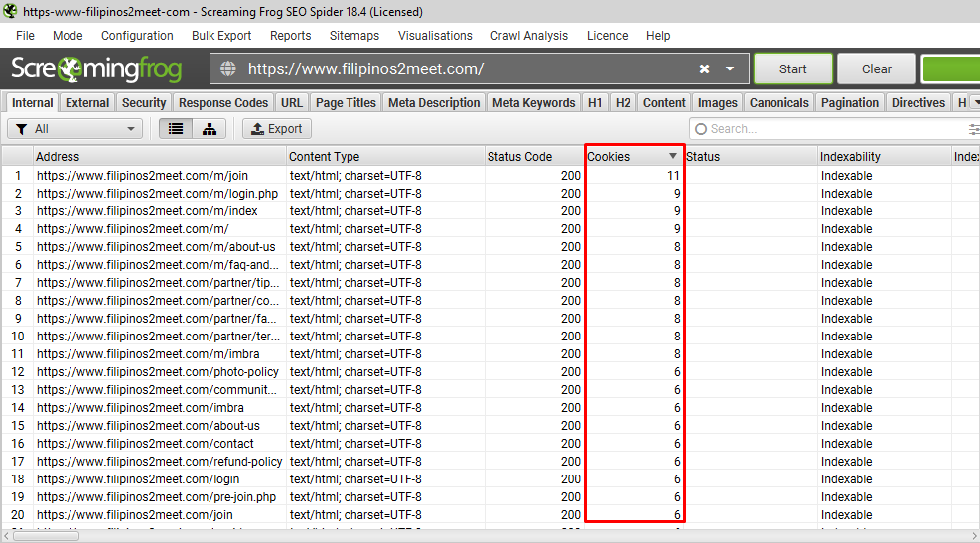Click the horizontal scrollbar thumb
This screenshot has height=543, width=980.
46,536
